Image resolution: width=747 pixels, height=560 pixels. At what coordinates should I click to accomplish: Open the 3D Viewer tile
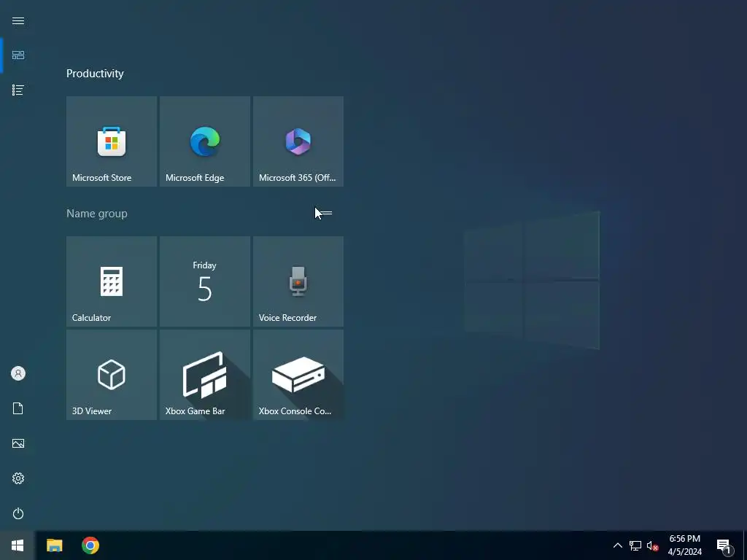(112, 375)
